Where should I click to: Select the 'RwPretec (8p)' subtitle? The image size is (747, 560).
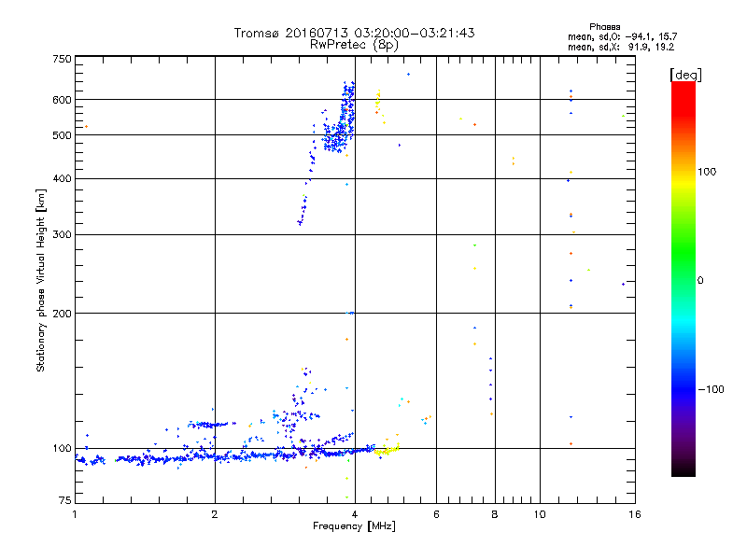[354, 45]
